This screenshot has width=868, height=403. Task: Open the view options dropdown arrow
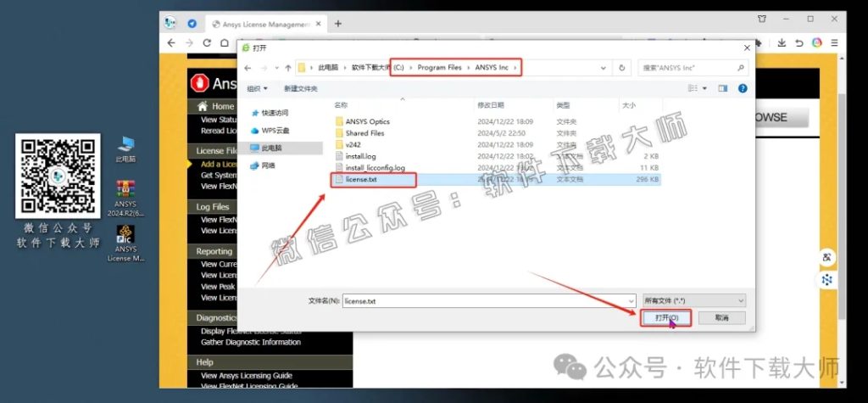click(x=704, y=89)
